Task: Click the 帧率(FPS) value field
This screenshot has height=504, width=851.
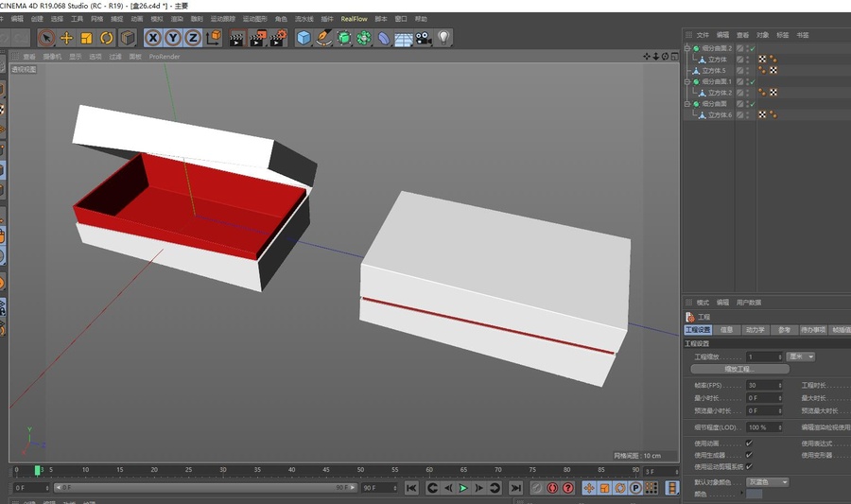Action: click(762, 385)
